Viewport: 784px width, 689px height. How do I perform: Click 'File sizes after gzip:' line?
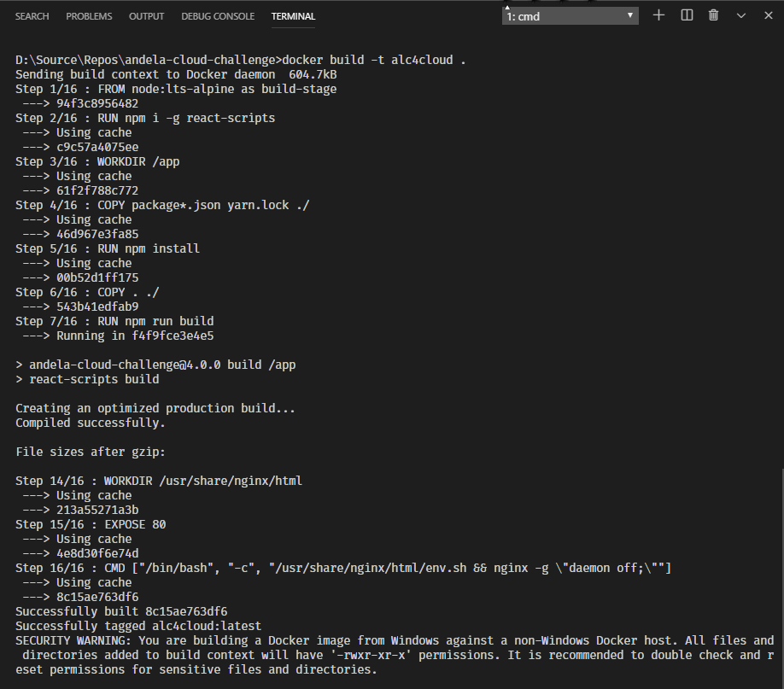point(90,452)
